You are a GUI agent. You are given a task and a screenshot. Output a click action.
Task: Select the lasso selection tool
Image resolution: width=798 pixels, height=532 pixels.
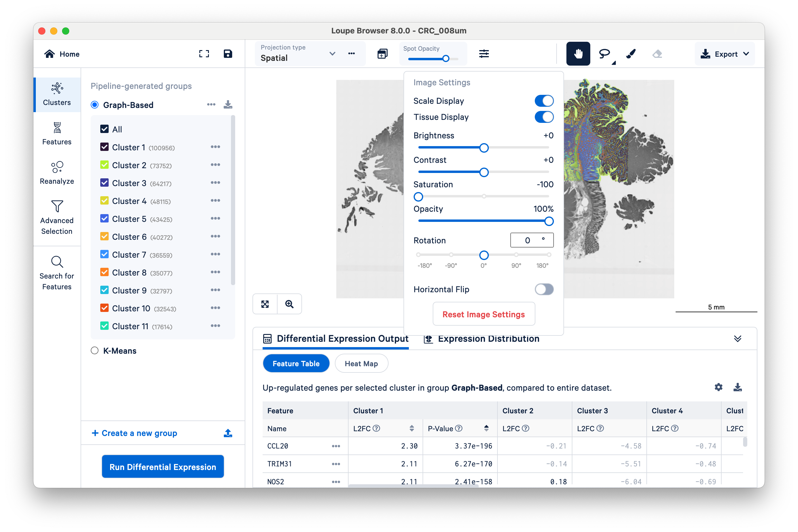click(x=604, y=54)
